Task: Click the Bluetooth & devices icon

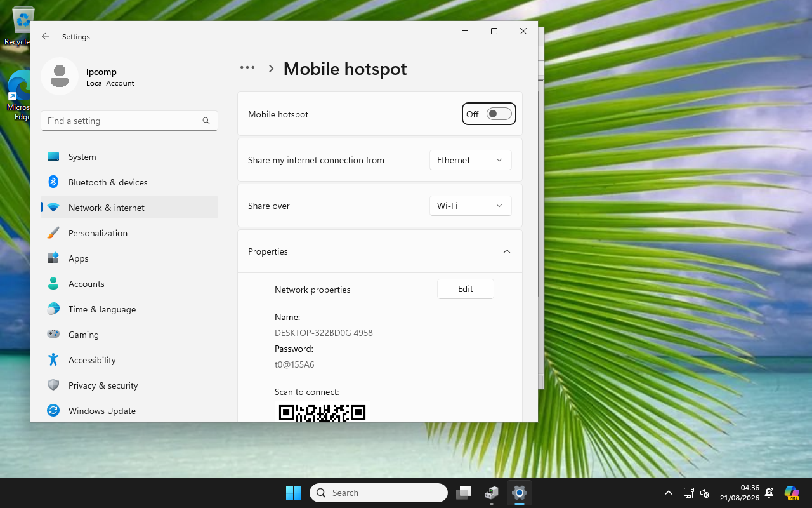Action: pyautogui.click(x=53, y=182)
